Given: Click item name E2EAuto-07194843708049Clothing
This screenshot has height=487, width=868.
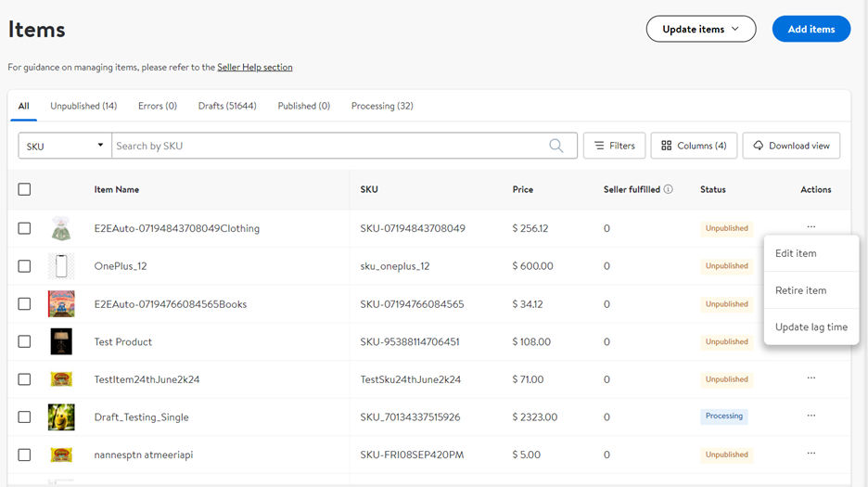Looking at the screenshot, I should point(176,228).
